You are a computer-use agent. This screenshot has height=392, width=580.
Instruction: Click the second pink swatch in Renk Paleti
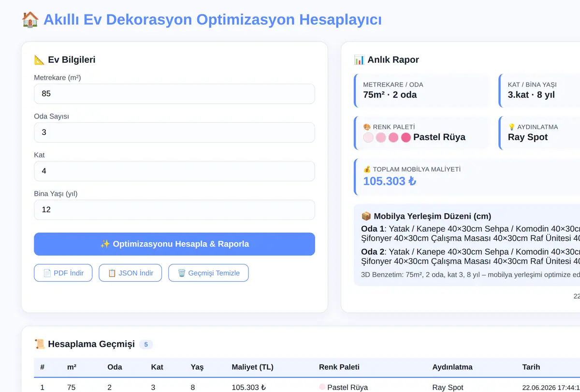tap(381, 137)
